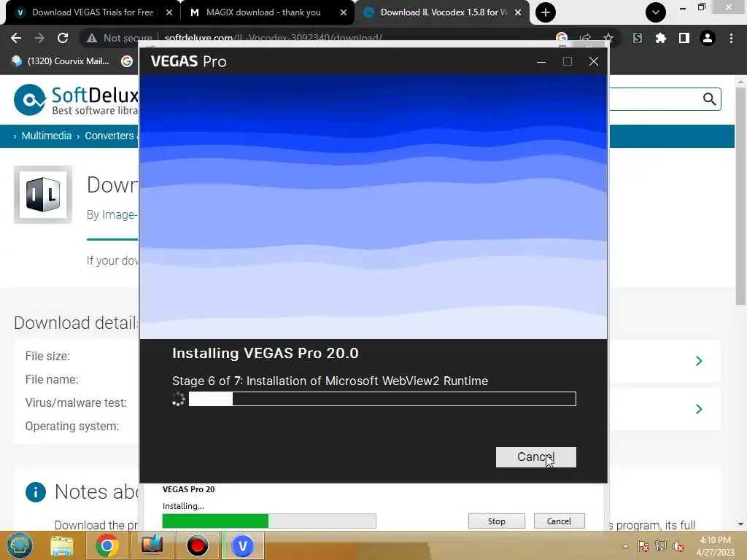The height and width of the screenshot is (560, 747).
Task: Click the Action Center flag icon
Action: click(643, 546)
